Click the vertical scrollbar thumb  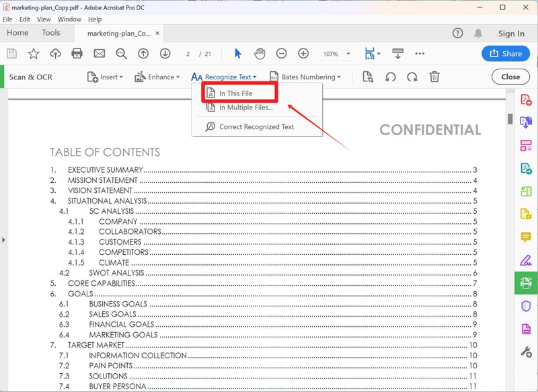tap(510, 118)
